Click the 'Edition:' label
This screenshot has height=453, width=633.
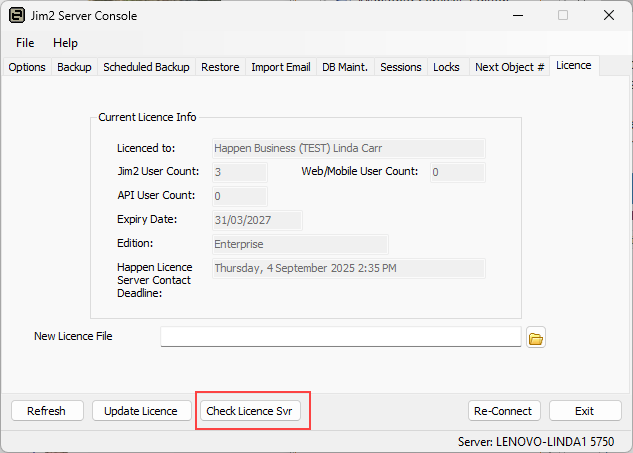135,243
